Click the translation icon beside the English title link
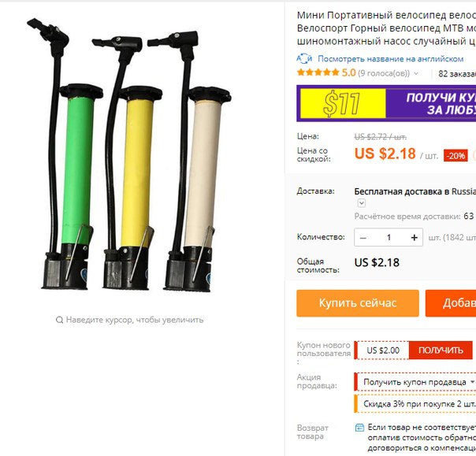 (304, 58)
